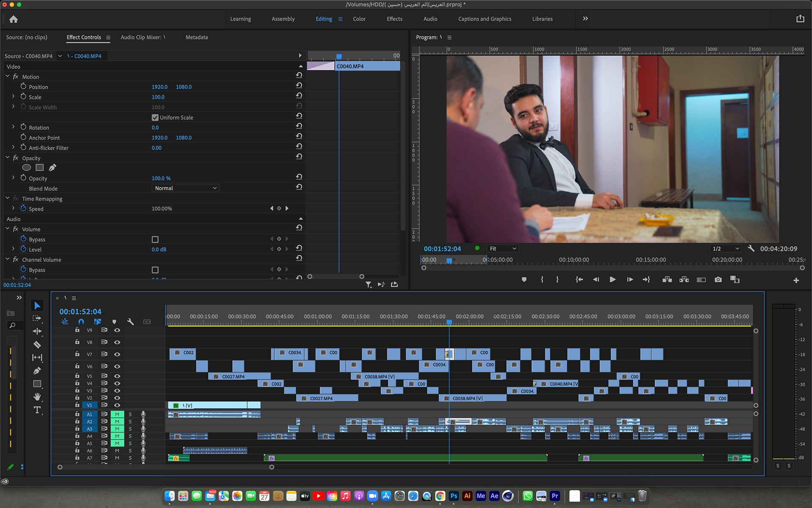The image size is (812, 508).
Task: Click Mark Out button in Program monitor
Action: point(557,280)
